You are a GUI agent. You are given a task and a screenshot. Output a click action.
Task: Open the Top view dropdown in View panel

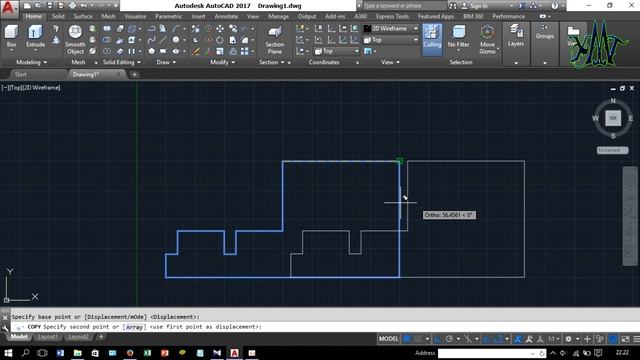(x=391, y=40)
